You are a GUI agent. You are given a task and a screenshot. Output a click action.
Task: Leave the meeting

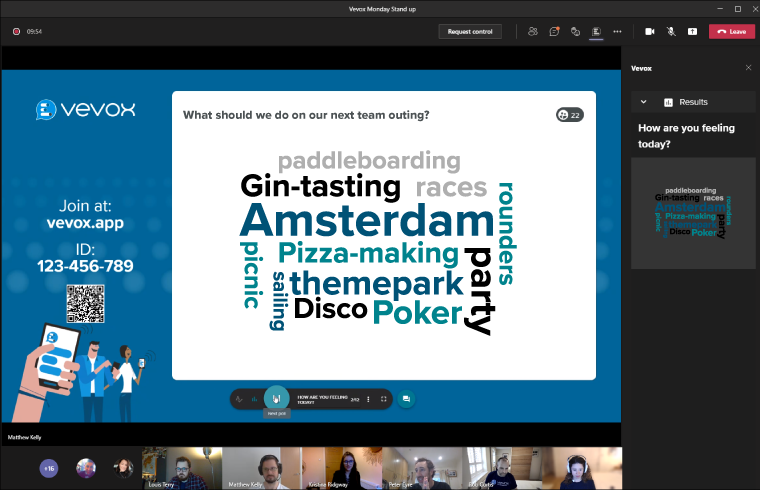732,31
